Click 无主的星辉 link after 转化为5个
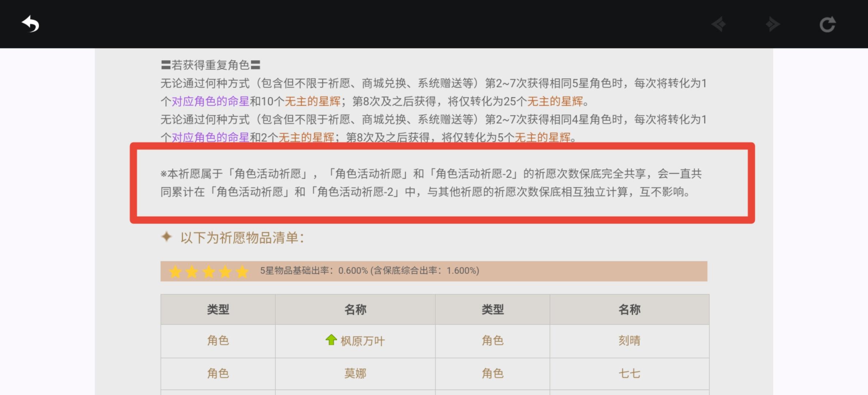The width and height of the screenshot is (868, 395). (x=542, y=138)
